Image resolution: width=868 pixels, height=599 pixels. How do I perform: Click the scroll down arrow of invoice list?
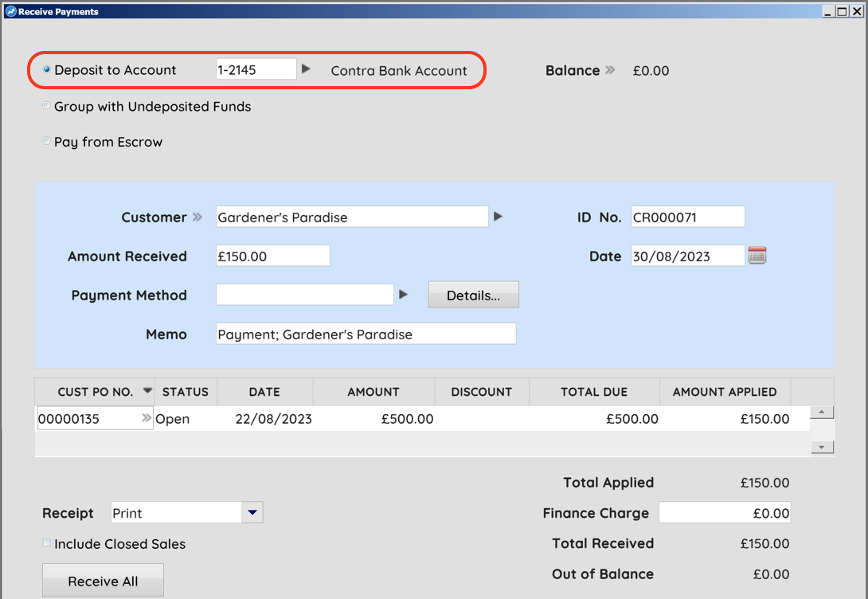point(822,447)
